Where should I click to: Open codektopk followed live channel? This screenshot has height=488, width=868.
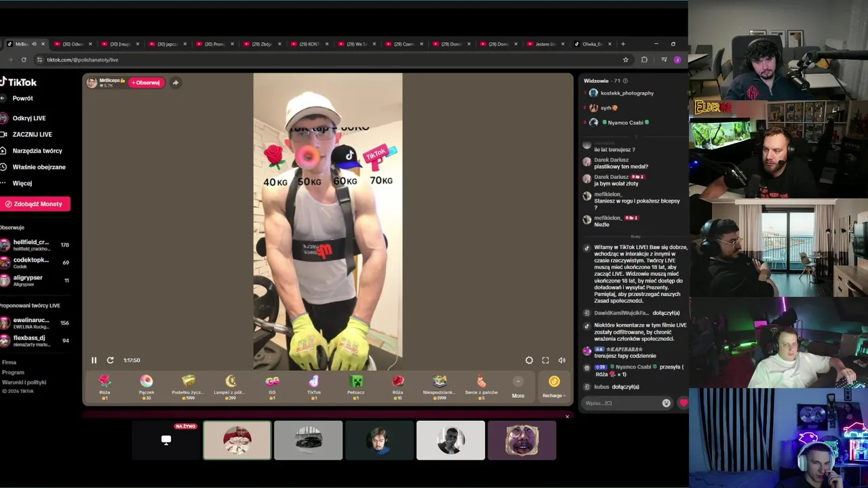tap(35, 262)
